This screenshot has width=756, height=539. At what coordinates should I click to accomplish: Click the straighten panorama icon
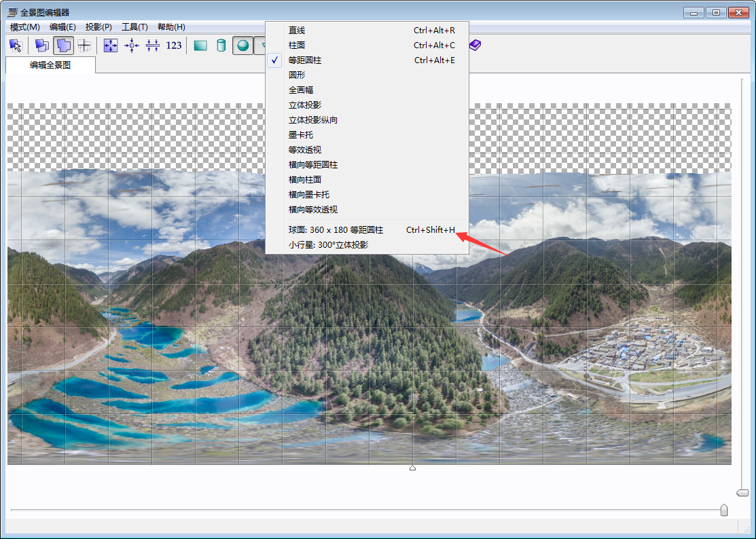coord(152,45)
